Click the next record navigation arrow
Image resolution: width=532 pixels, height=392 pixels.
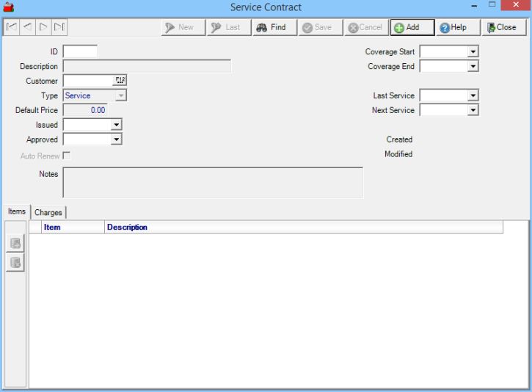pos(43,28)
